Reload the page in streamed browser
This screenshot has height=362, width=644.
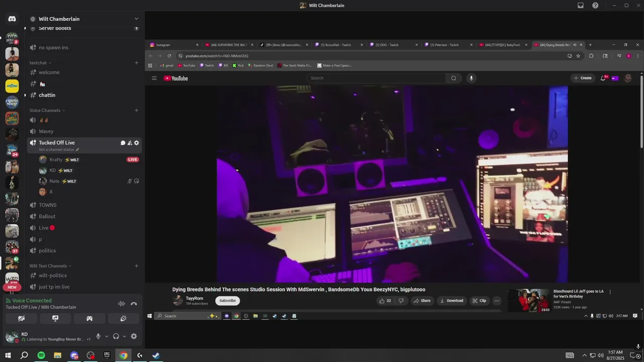click(x=170, y=56)
